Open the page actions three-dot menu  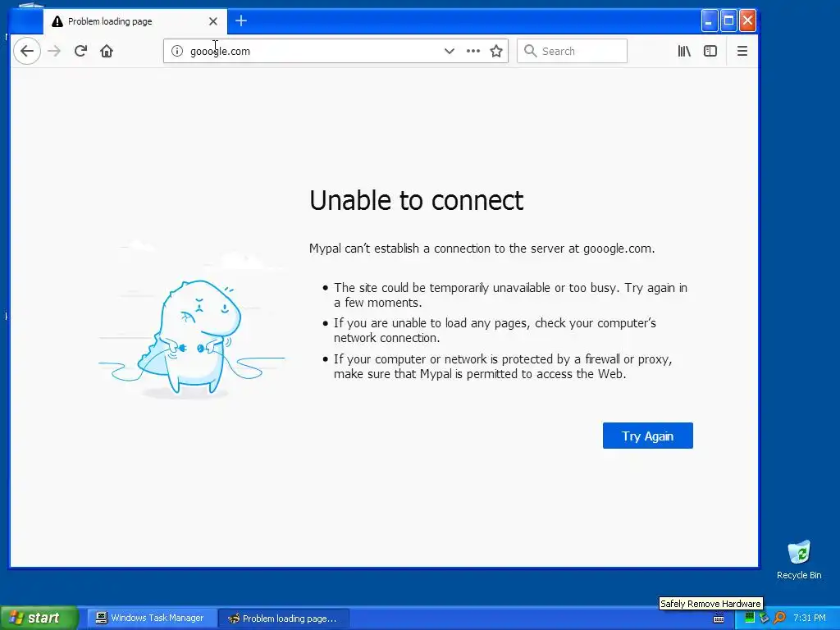[473, 51]
